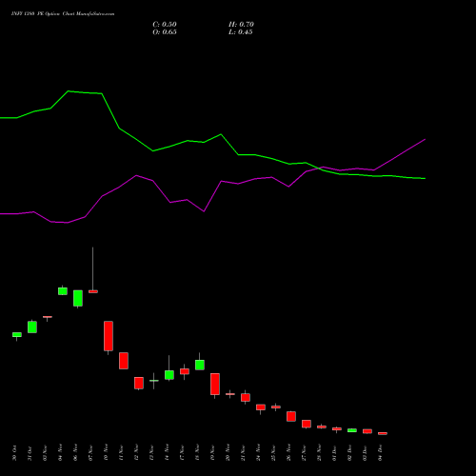Select the "01 Dec" date label
This screenshot has height=476, width=476.
[x=334, y=453]
